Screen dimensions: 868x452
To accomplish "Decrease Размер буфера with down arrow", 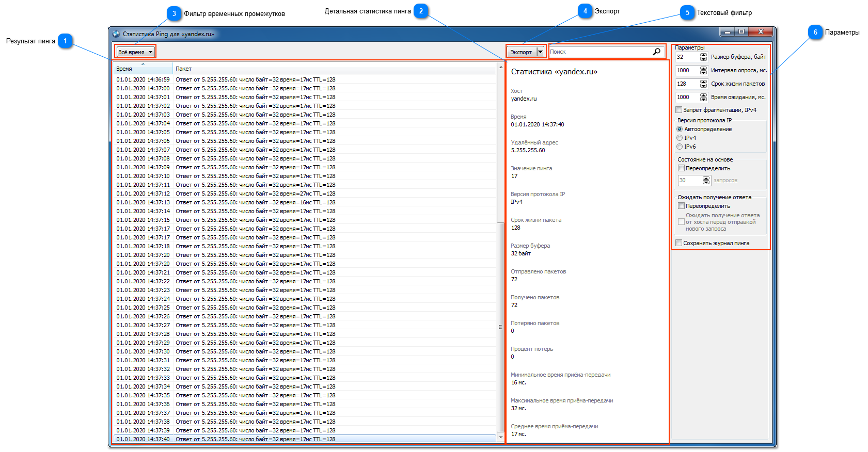I will (x=703, y=59).
